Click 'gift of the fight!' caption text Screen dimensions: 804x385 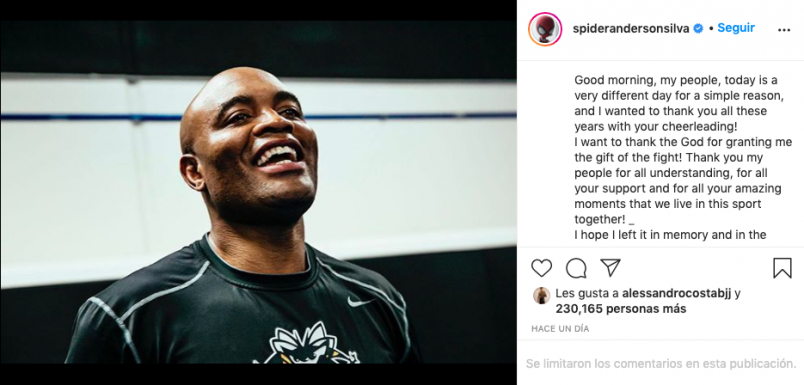[629, 158]
